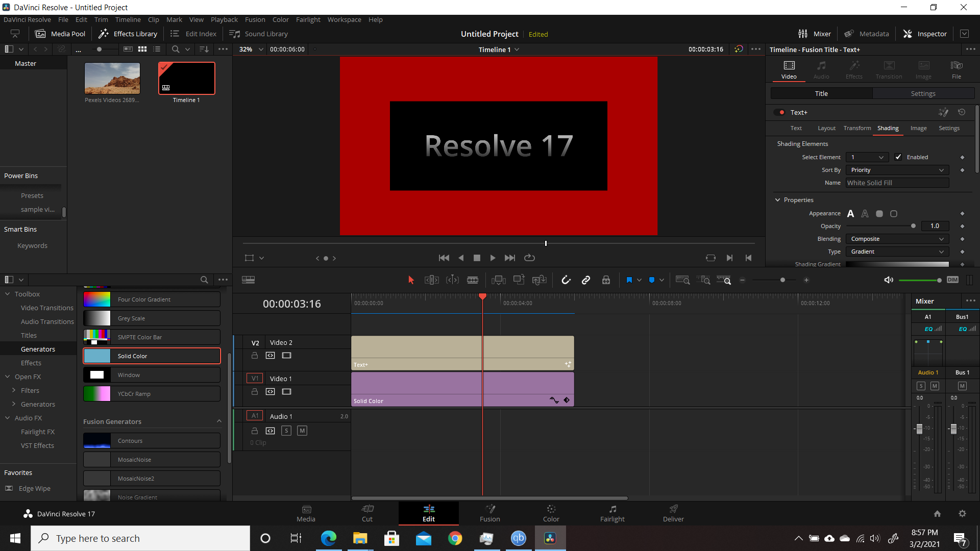Collapse Toolbox tree in Effects Library

(x=8, y=294)
